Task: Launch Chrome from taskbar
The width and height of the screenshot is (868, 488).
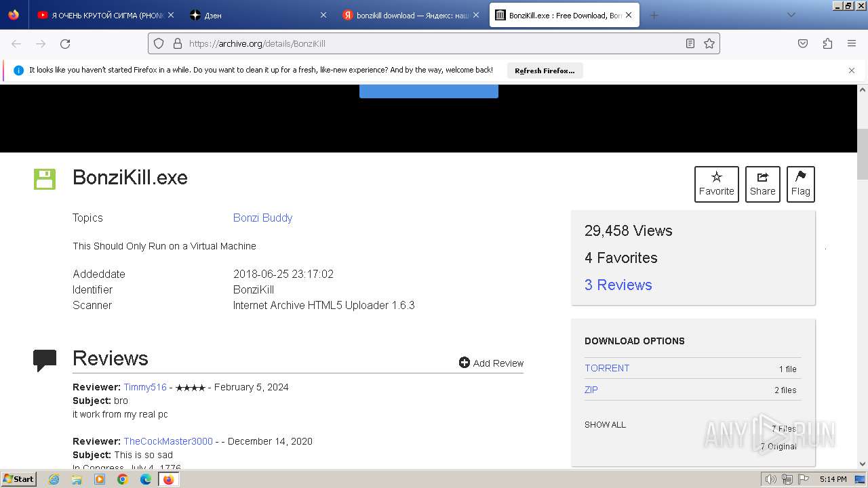Action: 123,479
